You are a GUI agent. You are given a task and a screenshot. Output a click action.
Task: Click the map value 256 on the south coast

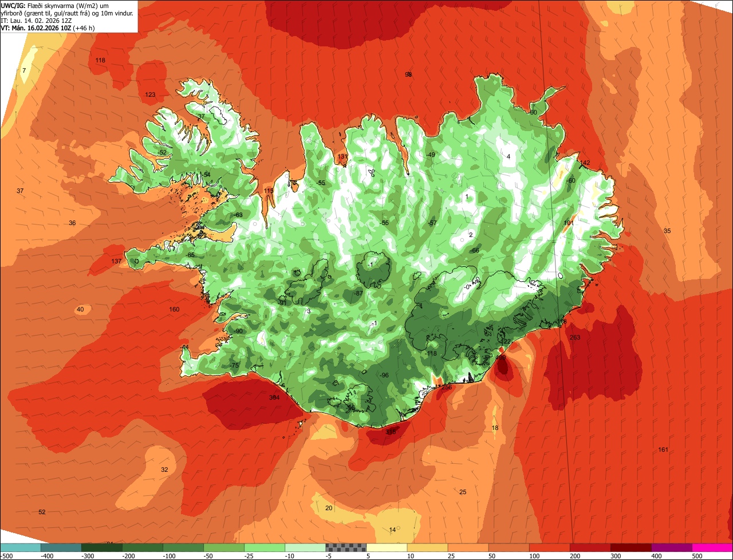447,388
